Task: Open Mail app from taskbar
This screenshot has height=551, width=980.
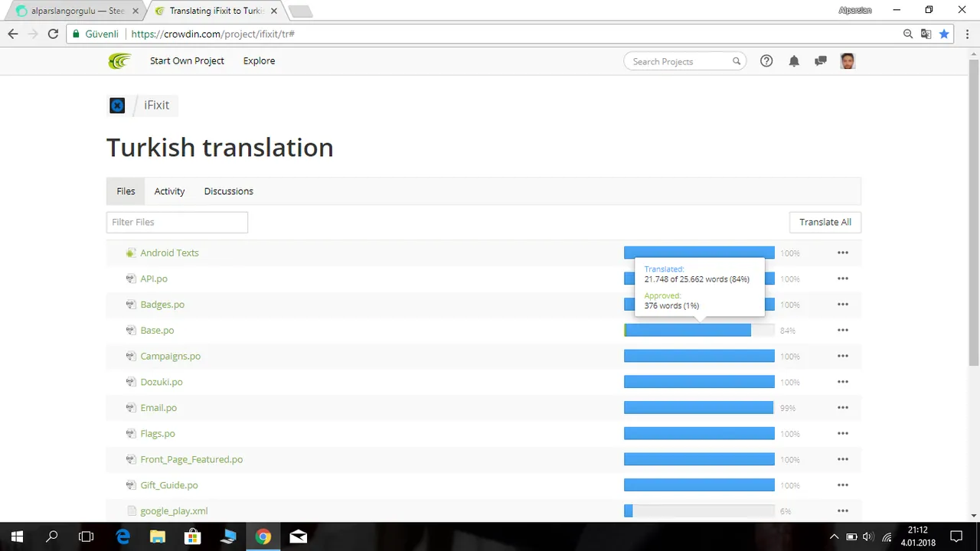Action: click(x=299, y=536)
